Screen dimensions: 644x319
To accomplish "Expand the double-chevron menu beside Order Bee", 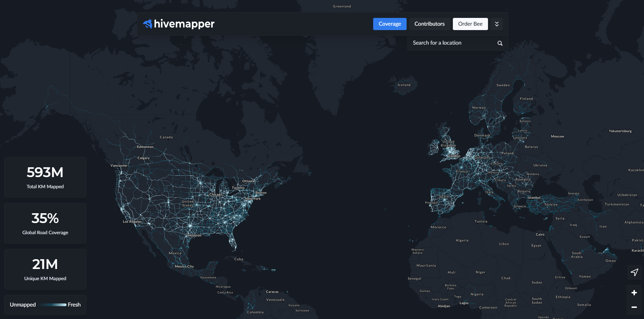I will pos(496,24).
